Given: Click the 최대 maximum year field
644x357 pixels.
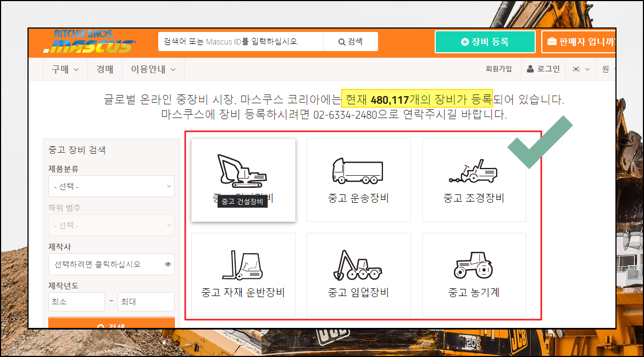Looking at the screenshot, I should [x=146, y=302].
